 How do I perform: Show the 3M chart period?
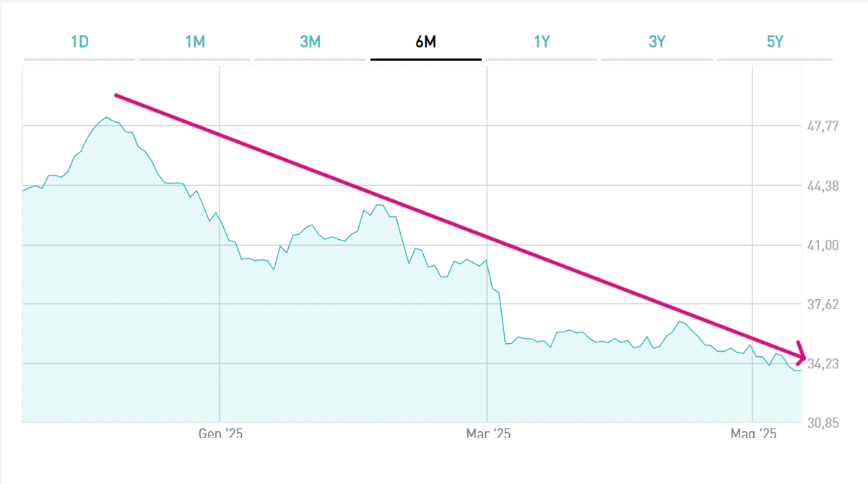(x=311, y=42)
